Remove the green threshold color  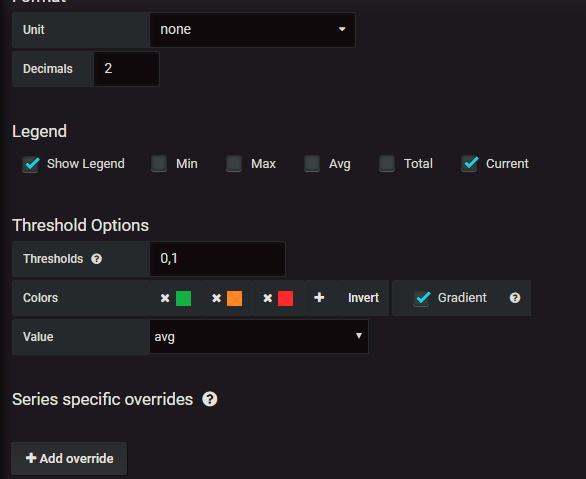pos(165,298)
